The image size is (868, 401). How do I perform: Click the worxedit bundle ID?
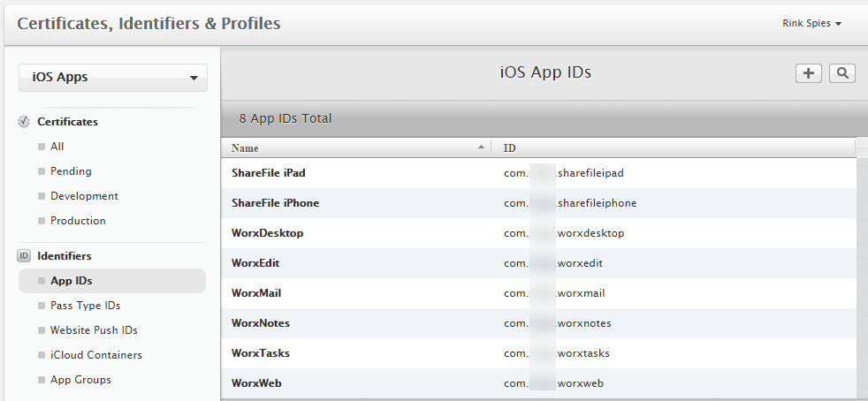(x=553, y=263)
